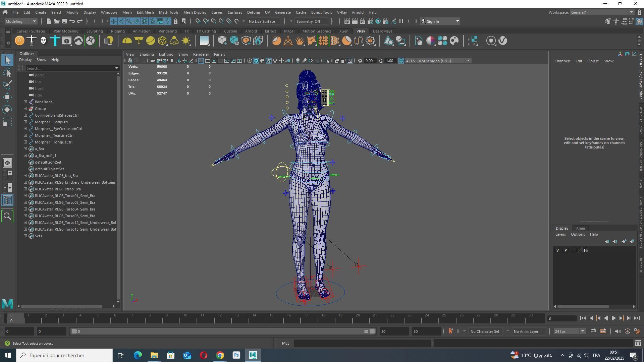Click No Character Set selector
644x362 pixels.
click(x=485, y=331)
